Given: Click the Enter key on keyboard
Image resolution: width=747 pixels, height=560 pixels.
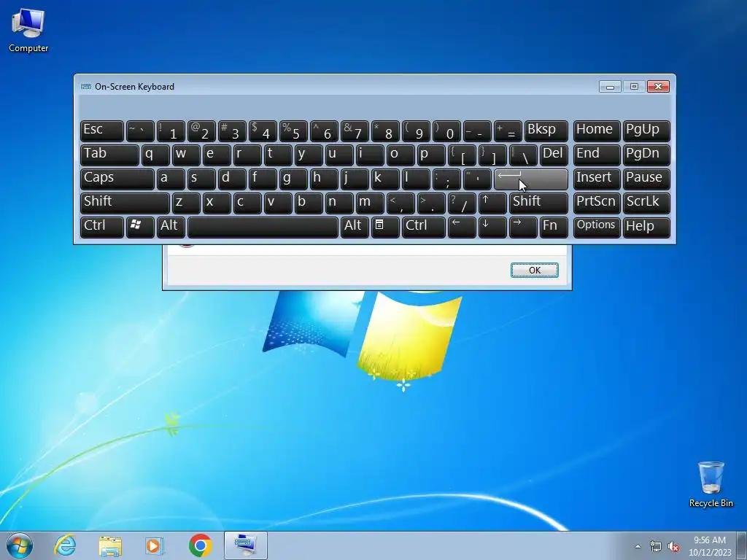Looking at the screenshot, I should click(531, 179).
